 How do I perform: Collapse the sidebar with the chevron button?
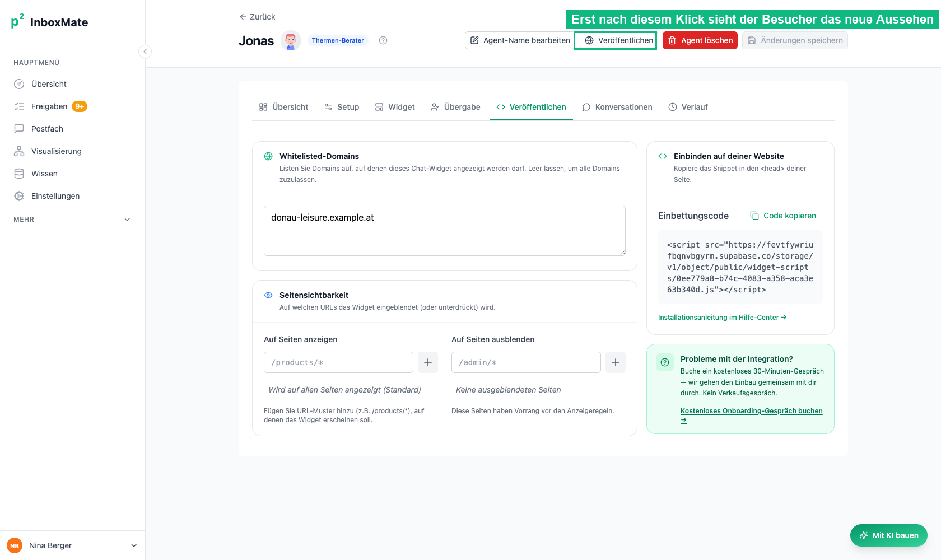[145, 52]
